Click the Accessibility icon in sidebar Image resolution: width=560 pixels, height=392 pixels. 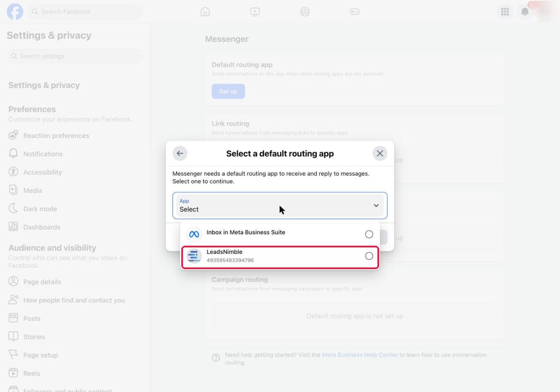click(x=13, y=172)
